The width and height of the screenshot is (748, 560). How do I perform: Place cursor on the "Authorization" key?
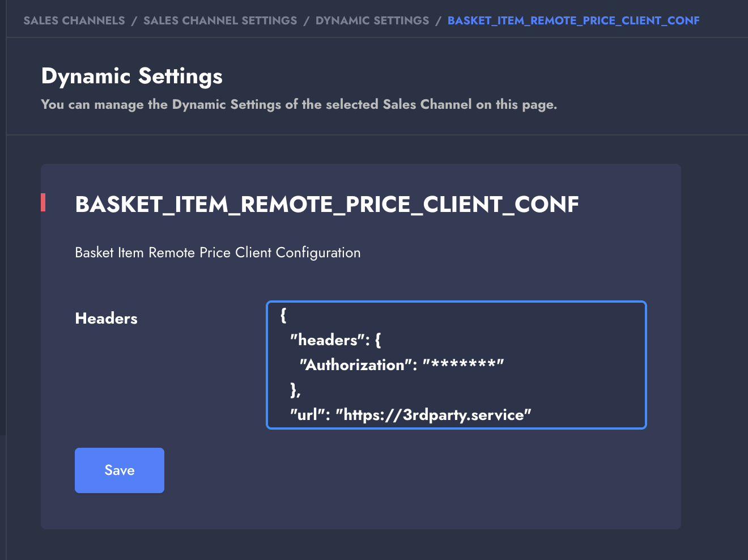(355, 365)
